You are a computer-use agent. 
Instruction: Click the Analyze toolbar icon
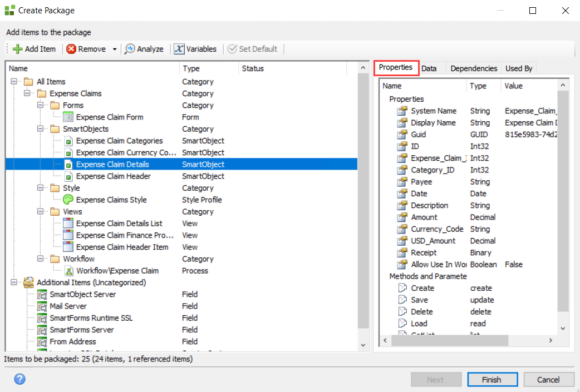point(130,49)
